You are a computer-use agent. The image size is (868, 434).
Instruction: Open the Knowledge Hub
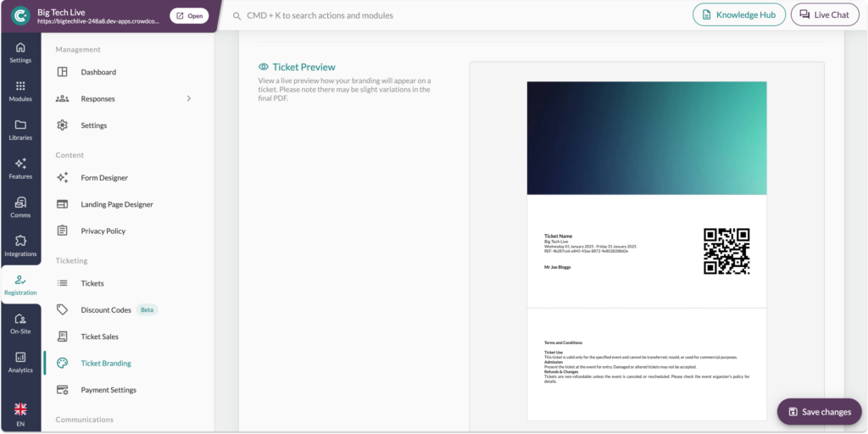737,15
